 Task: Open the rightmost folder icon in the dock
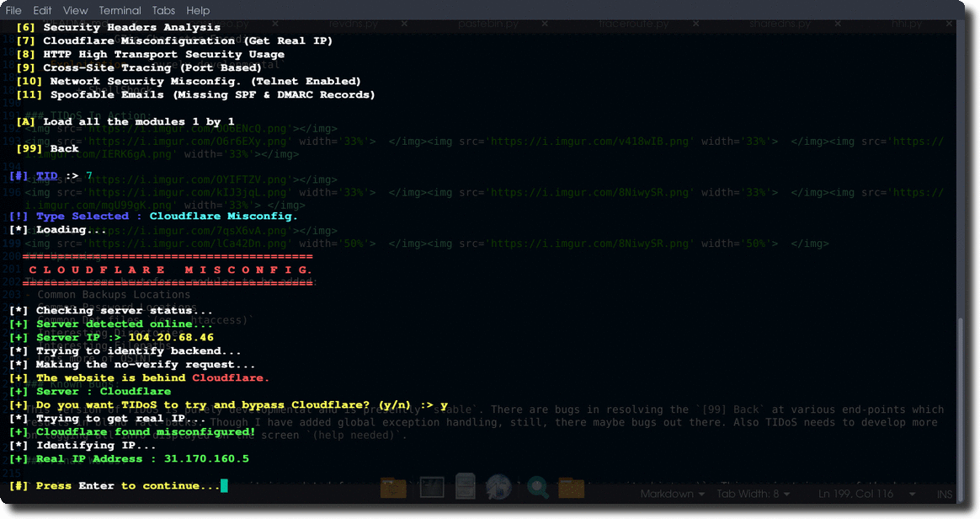(572, 487)
